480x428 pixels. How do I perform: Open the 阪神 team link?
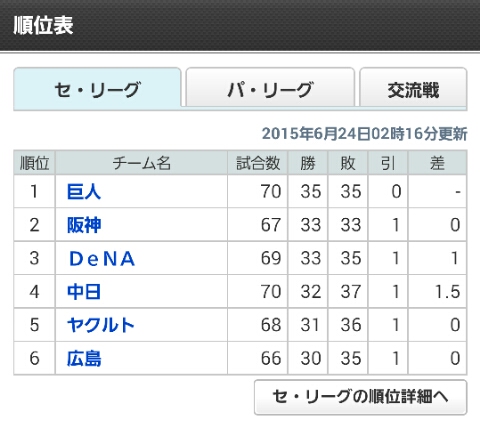pyautogui.click(x=84, y=225)
